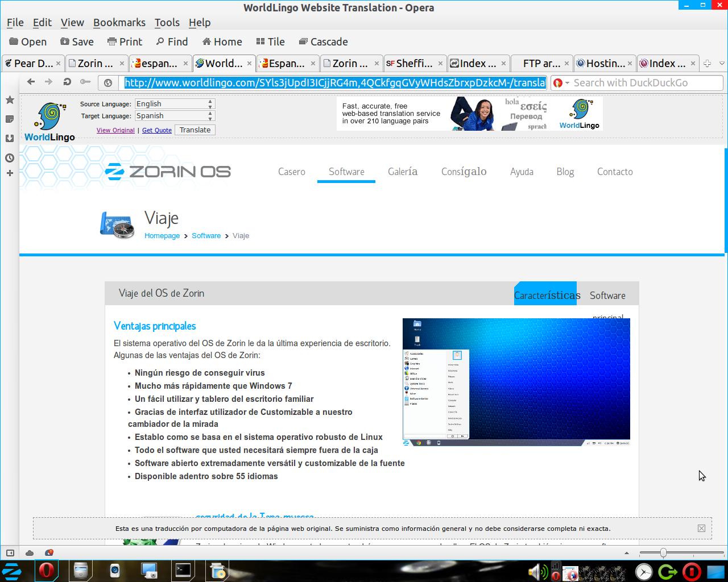The image size is (728, 582).
Task: Toggle the side panel button in status bar
Action: click(10, 553)
